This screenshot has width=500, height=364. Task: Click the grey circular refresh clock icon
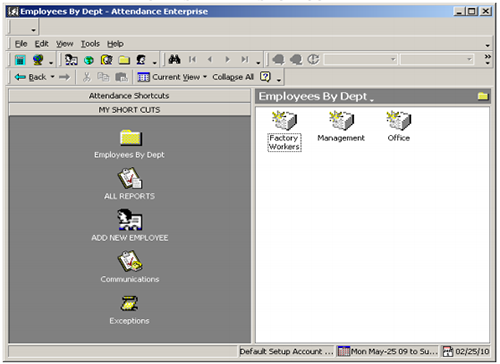[x=313, y=60]
